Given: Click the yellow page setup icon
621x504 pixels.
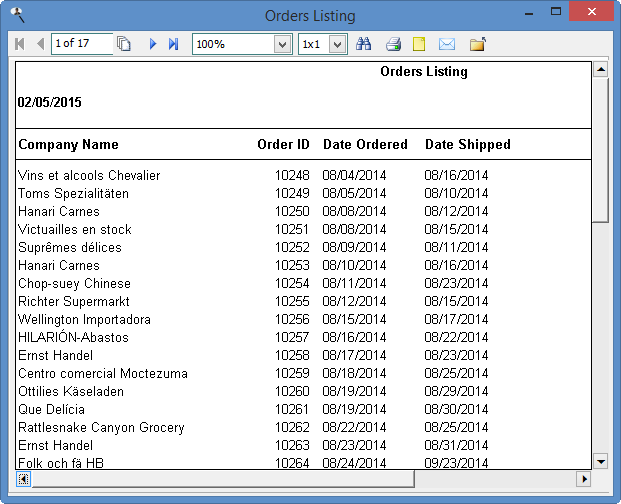Looking at the screenshot, I should 419,44.
